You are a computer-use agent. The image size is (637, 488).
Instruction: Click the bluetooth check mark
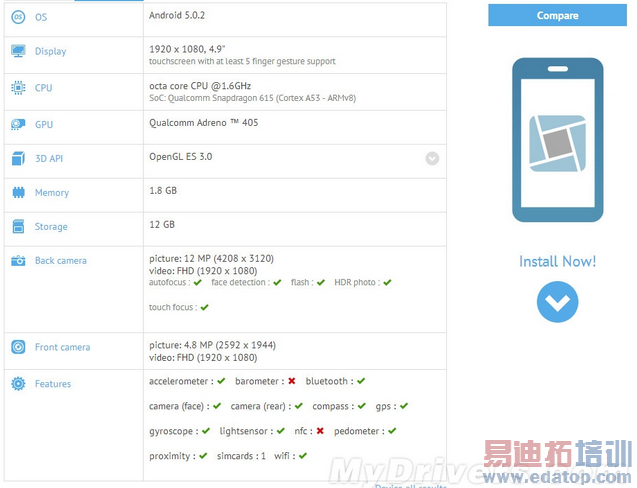361,381
